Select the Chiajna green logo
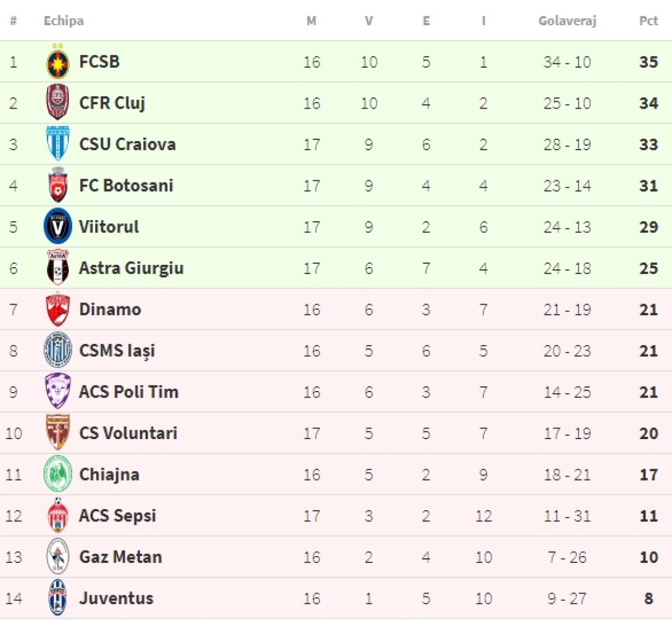 point(58,474)
